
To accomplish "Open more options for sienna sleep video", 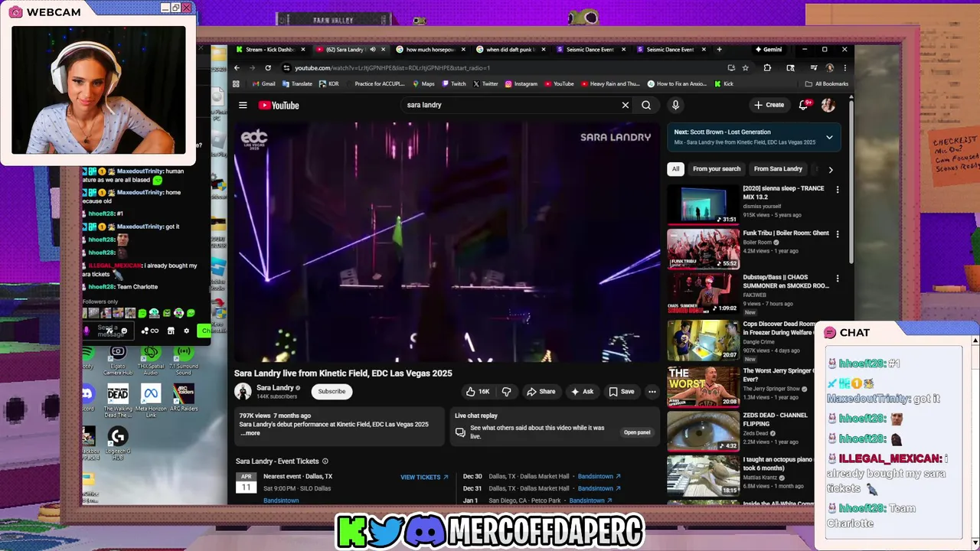I will tap(837, 189).
